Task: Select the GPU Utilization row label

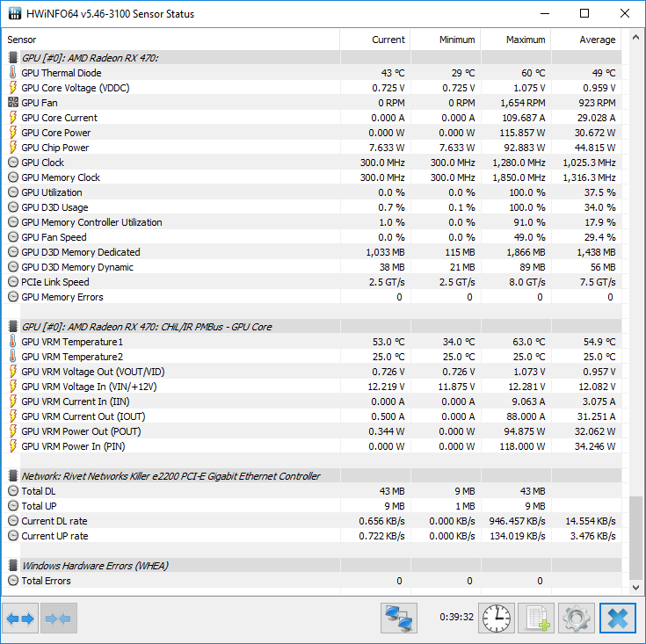Action: coord(52,192)
